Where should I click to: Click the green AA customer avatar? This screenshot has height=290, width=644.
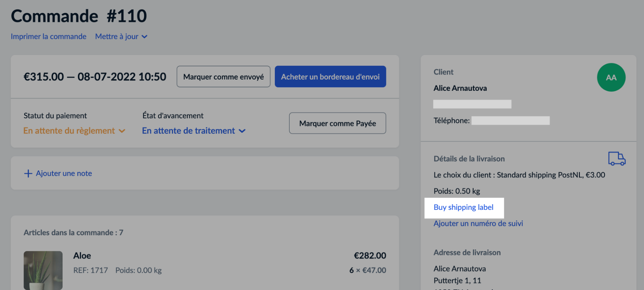611,78
